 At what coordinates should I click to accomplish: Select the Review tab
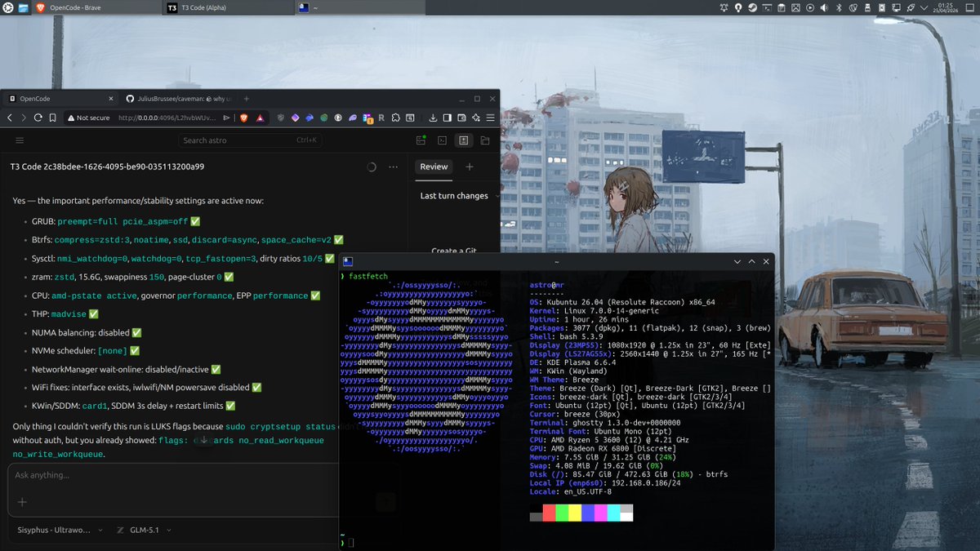(x=434, y=167)
